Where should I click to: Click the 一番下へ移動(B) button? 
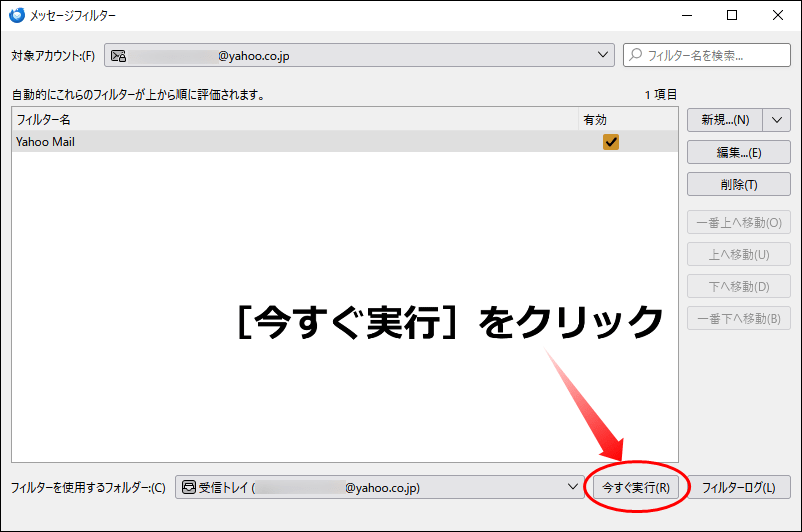point(739,318)
